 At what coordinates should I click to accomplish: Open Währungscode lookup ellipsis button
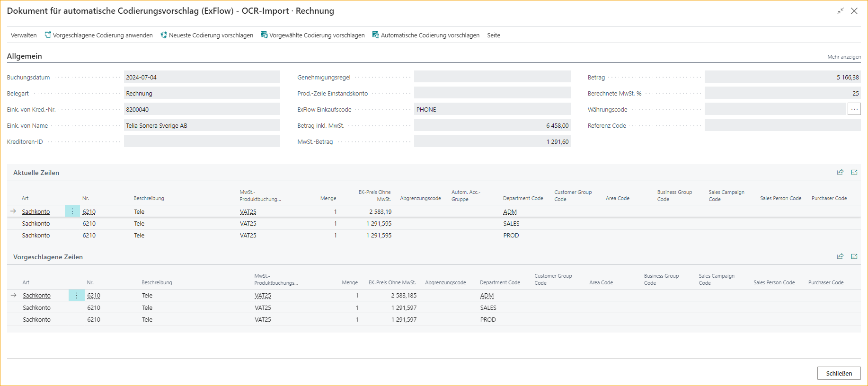(x=854, y=109)
